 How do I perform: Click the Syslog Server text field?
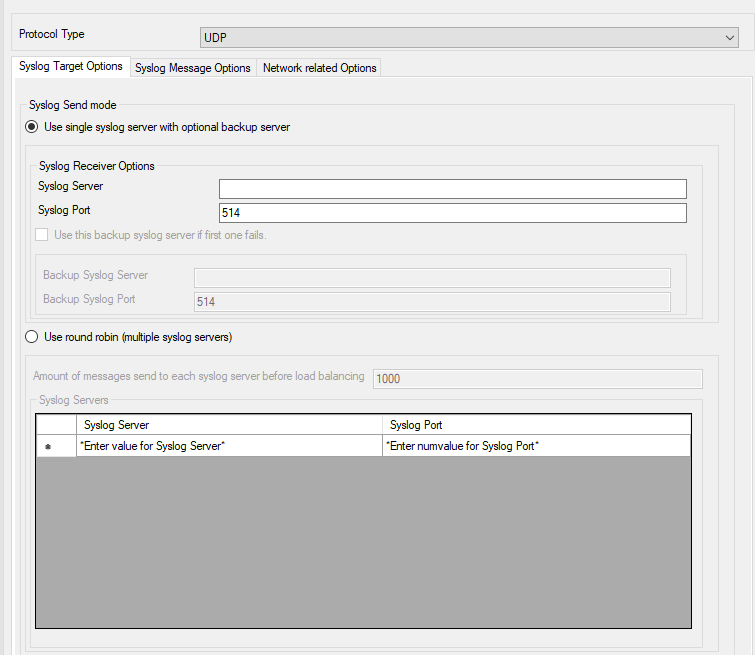(452, 189)
